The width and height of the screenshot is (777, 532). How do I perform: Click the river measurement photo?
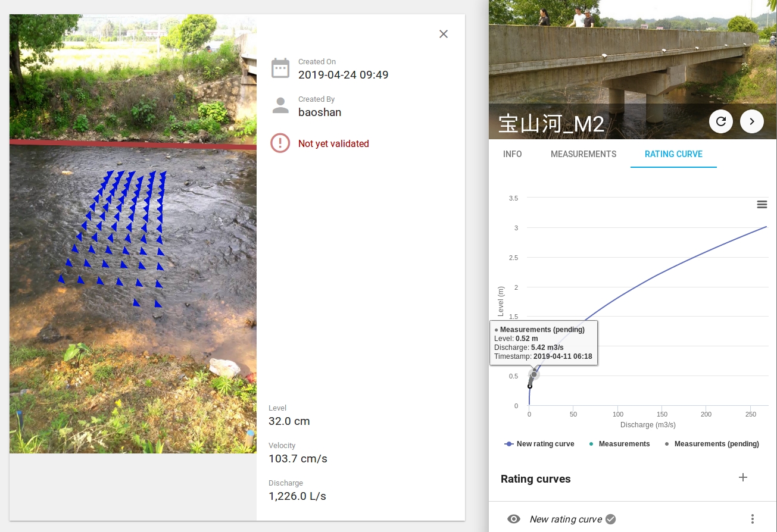(133, 234)
